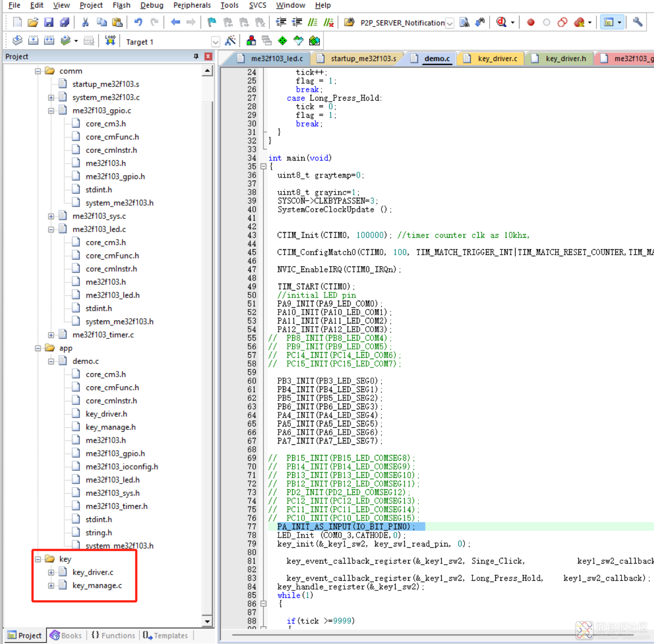Translate the current file icon

[17, 41]
